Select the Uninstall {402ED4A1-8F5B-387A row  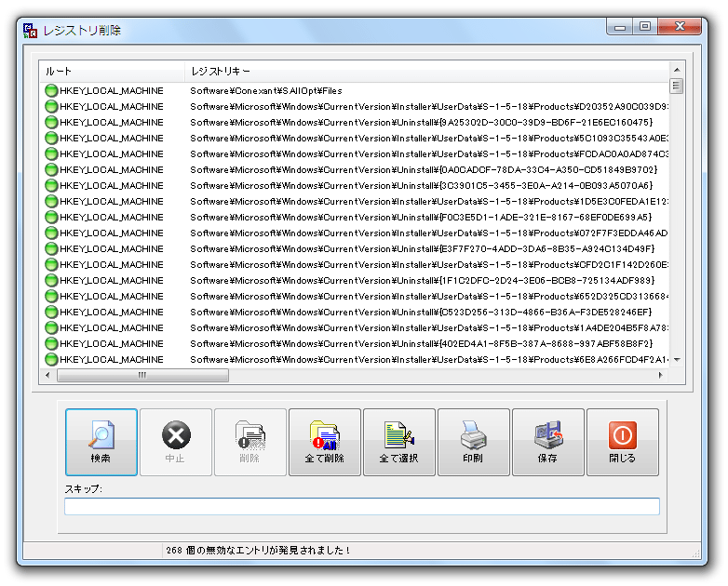point(354,344)
